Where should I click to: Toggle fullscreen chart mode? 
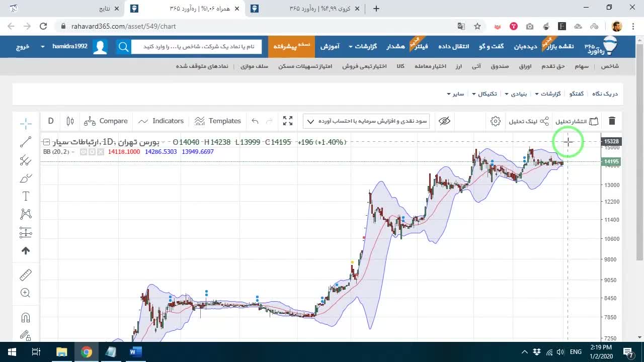click(x=288, y=121)
